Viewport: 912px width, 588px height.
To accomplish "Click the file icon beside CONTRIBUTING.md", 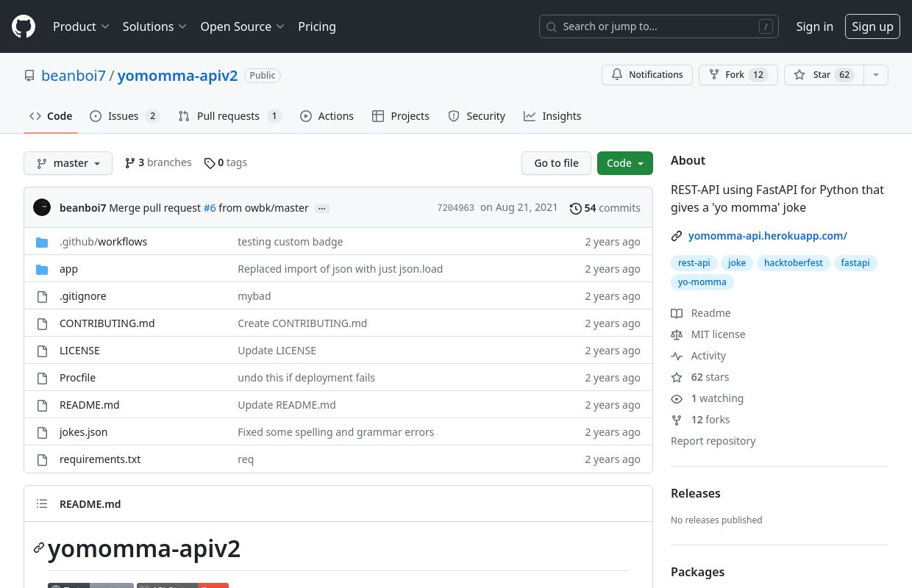I will click(42, 323).
